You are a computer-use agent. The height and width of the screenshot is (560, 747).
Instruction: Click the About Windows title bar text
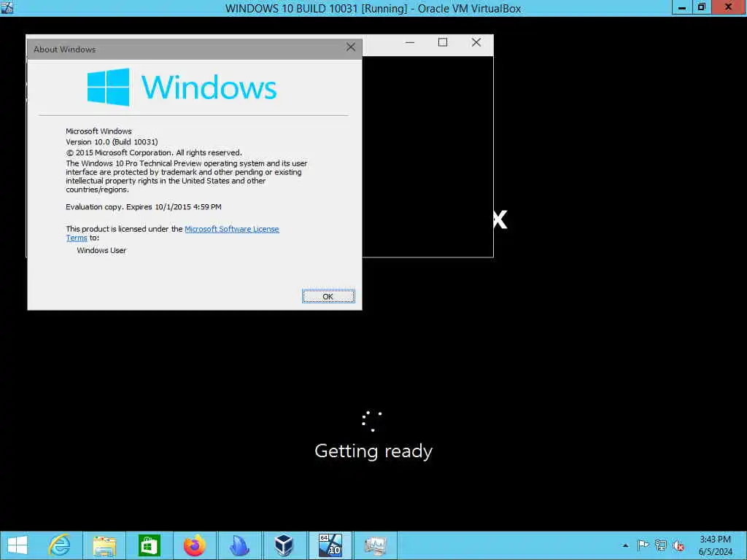64,50
